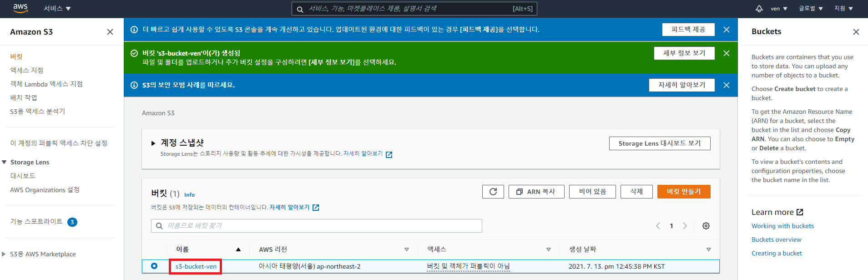Open the AWS home logo
This screenshot has width=868, height=280.
point(20,8)
